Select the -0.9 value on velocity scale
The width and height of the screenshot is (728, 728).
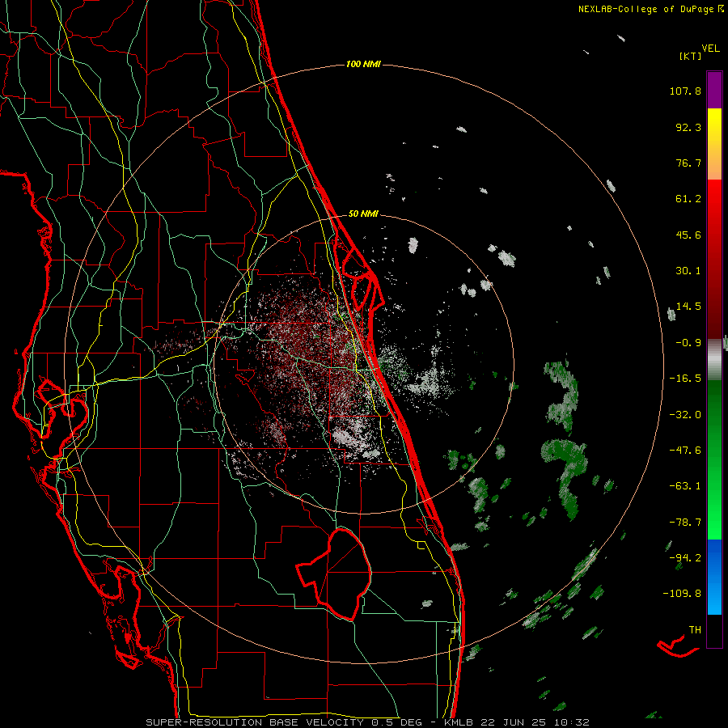pyautogui.click(x=688, y=343)
